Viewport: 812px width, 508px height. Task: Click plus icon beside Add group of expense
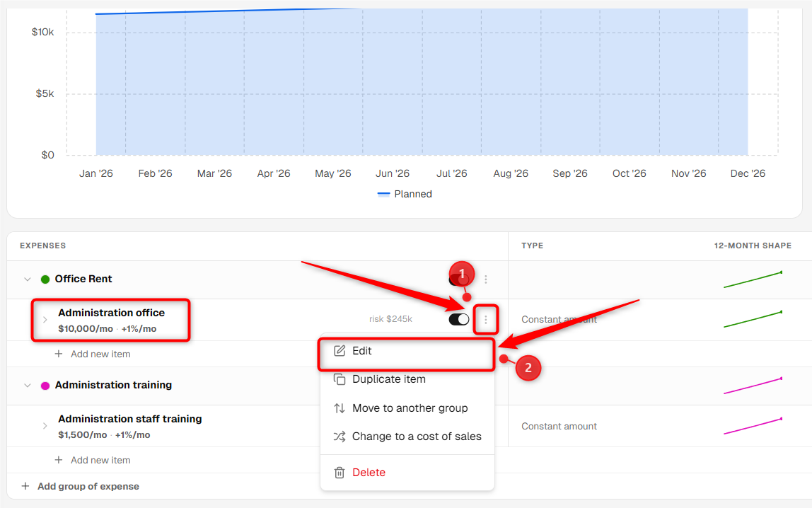pos(25,486)
